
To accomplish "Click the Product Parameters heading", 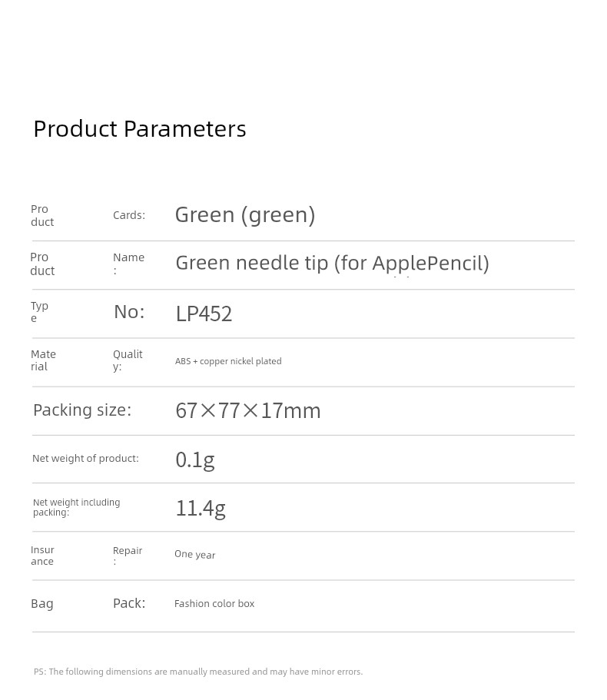I will (140, 129).
